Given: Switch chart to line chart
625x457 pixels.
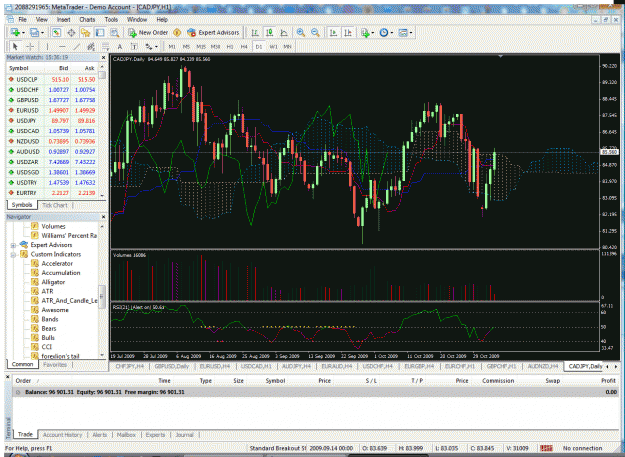Looking at the screenshot, I should point(284,33).
